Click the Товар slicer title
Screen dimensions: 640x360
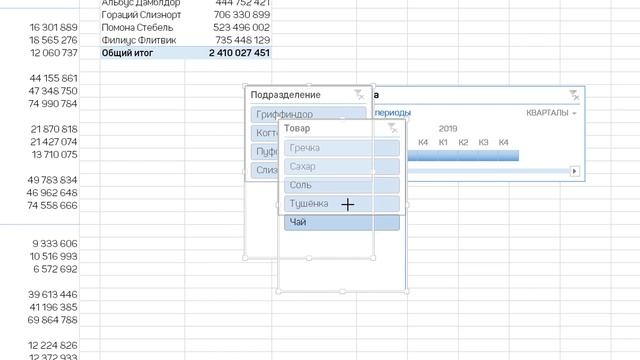(297, 128)
